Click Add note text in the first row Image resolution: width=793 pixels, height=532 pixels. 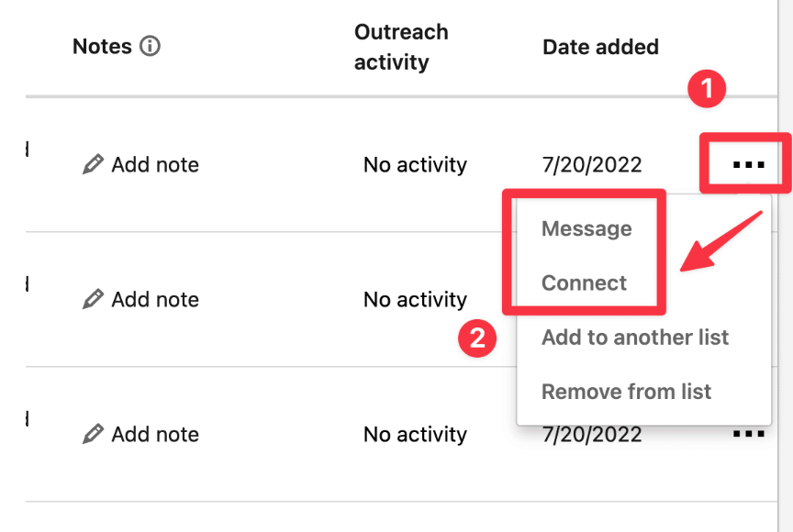(155, 165)
